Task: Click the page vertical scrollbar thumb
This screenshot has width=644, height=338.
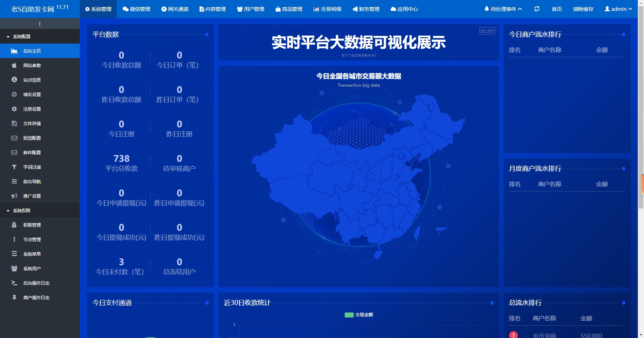Action: tap(641, 107)
